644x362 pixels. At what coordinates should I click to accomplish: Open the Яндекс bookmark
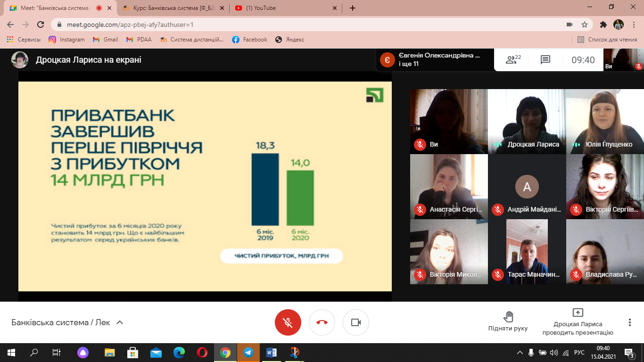click(x=289, y=40)
